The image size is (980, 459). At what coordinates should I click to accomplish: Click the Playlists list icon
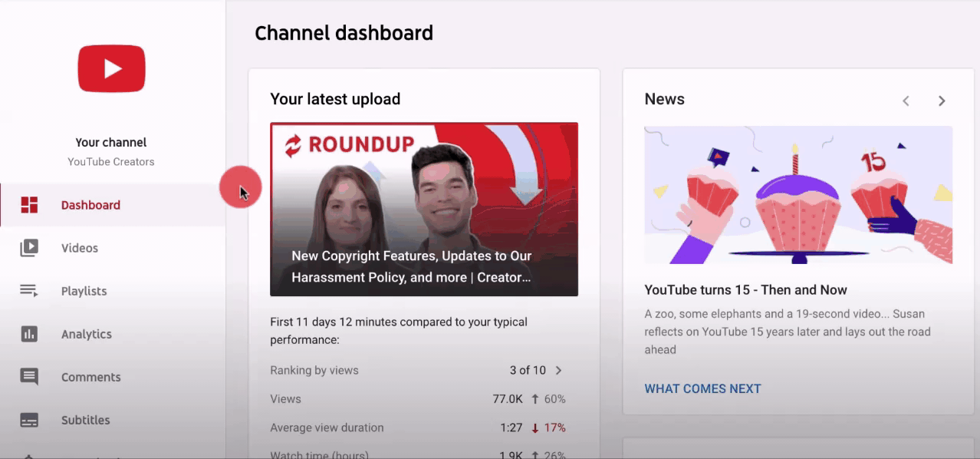pyautogui.click(x=29, y=291)
